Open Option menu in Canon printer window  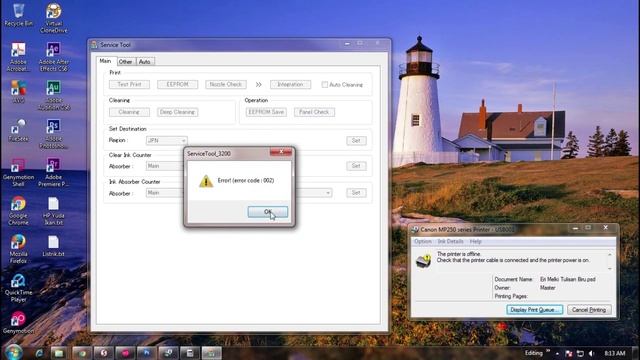[423, 242]
